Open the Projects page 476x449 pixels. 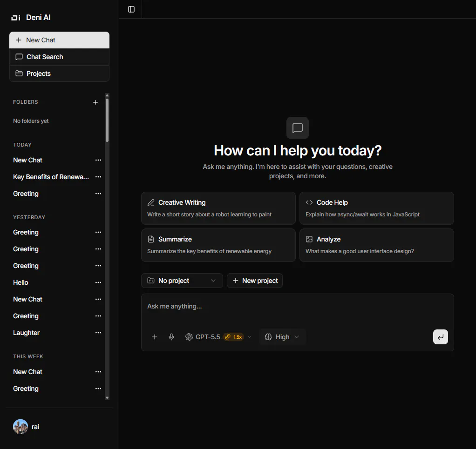(59, 74)
